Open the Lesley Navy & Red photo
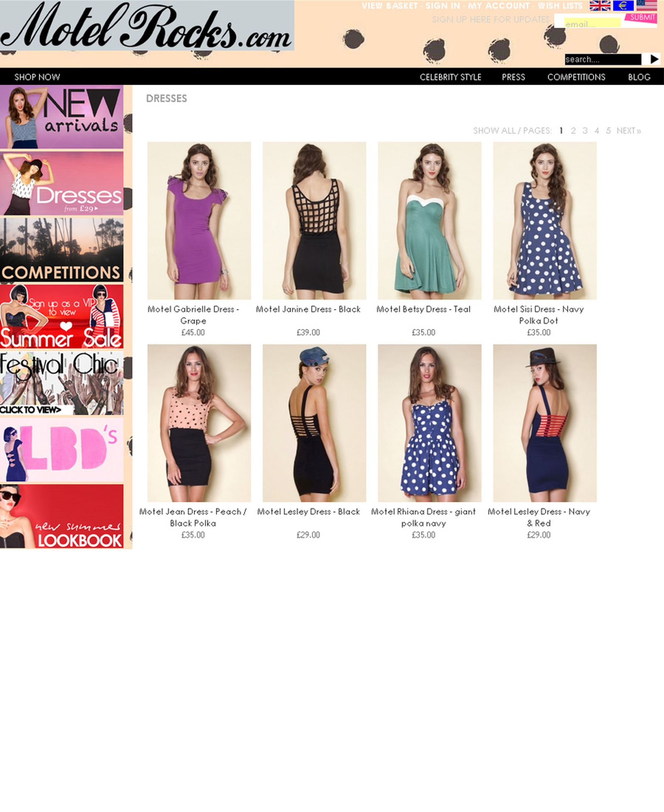The height and width of the screenshot is (812, 664). (x=545, y=423)
